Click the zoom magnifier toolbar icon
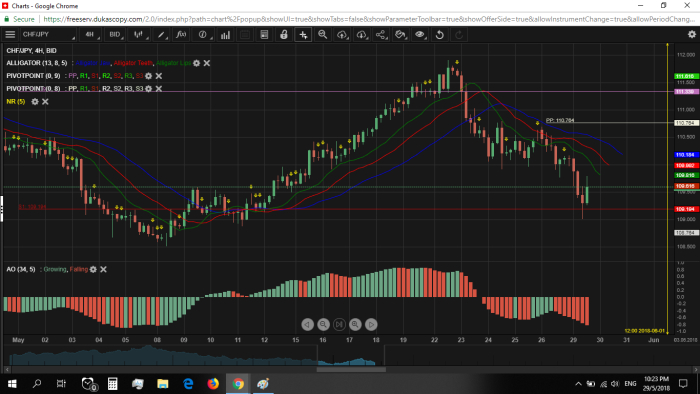 pos(322,34)
